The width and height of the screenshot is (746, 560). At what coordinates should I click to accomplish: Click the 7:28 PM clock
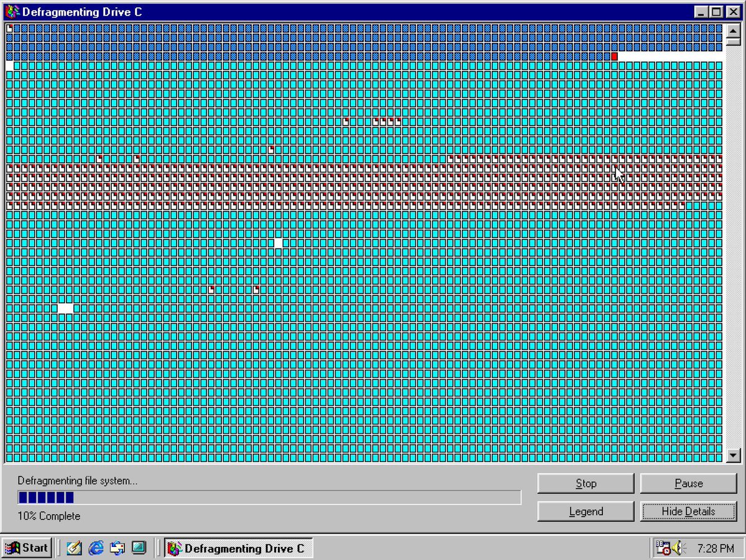(x=716, y=548)
